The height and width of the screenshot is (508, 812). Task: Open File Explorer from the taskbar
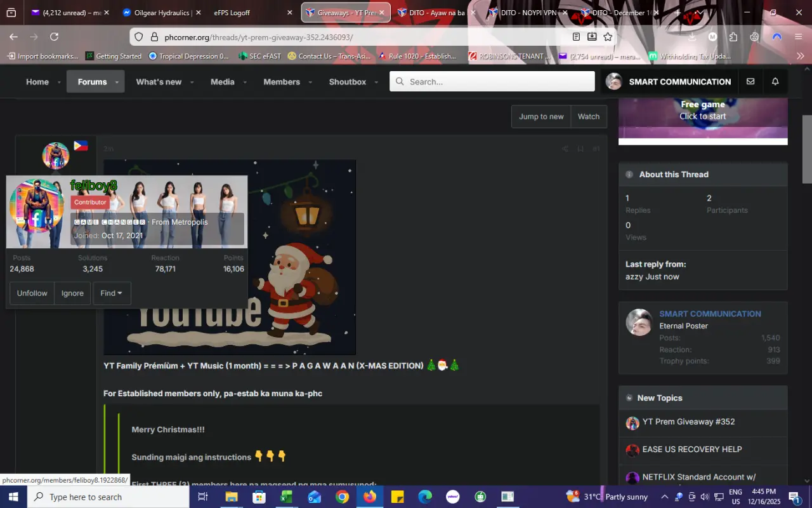(x=231, y=497)
